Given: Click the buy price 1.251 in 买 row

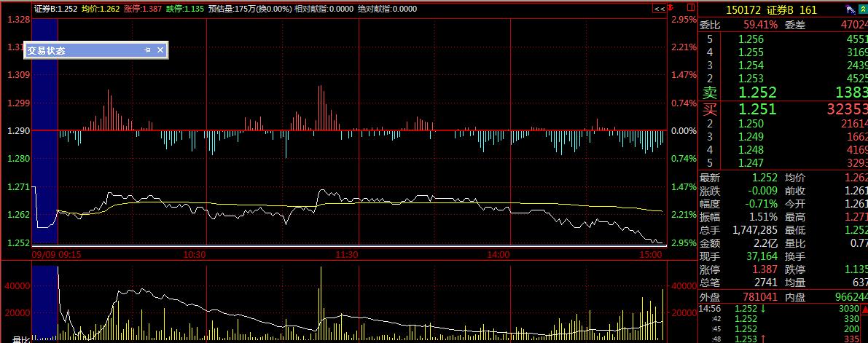Looking at the screenshot, I should pos(757,109).
